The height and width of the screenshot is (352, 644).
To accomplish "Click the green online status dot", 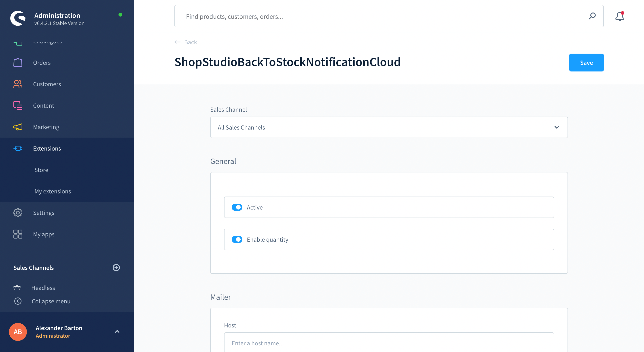I will tap(120, 15).
